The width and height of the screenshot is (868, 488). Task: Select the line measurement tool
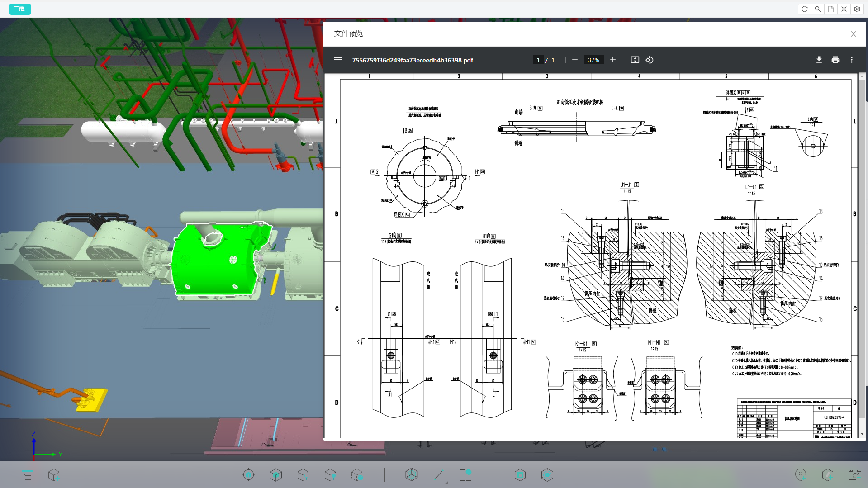tap(439, 475)
